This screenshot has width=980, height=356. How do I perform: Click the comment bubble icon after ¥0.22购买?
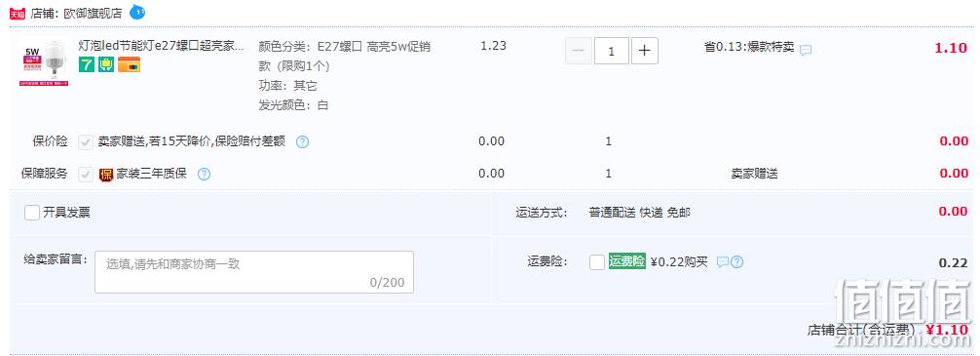point(723,262)
